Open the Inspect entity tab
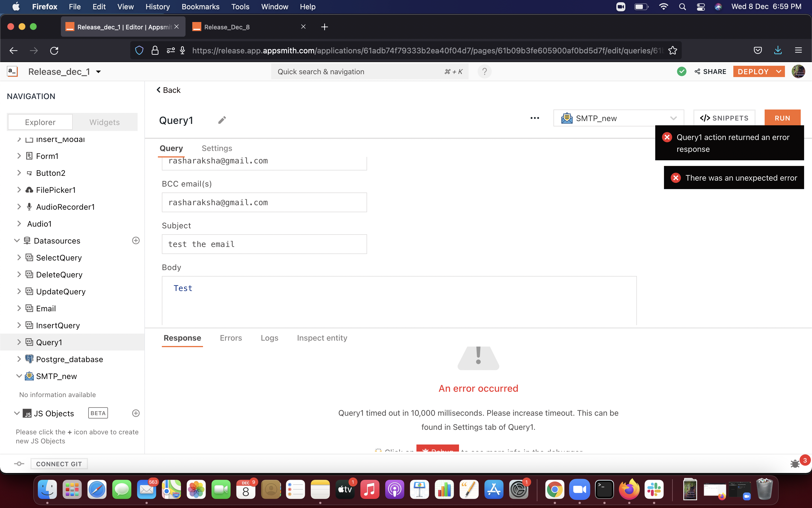This screenshot has height=508, width=812. [322, 338]
